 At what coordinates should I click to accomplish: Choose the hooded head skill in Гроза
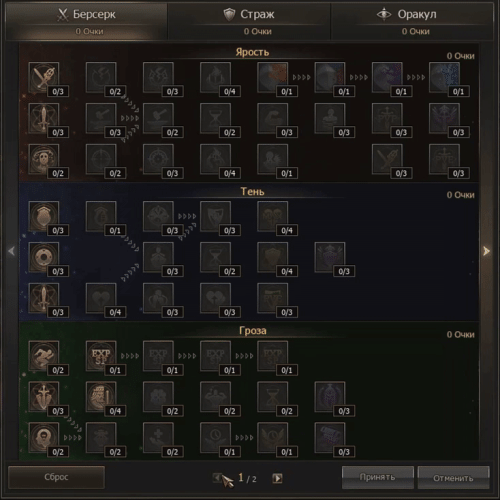click(x=44, y=438)
